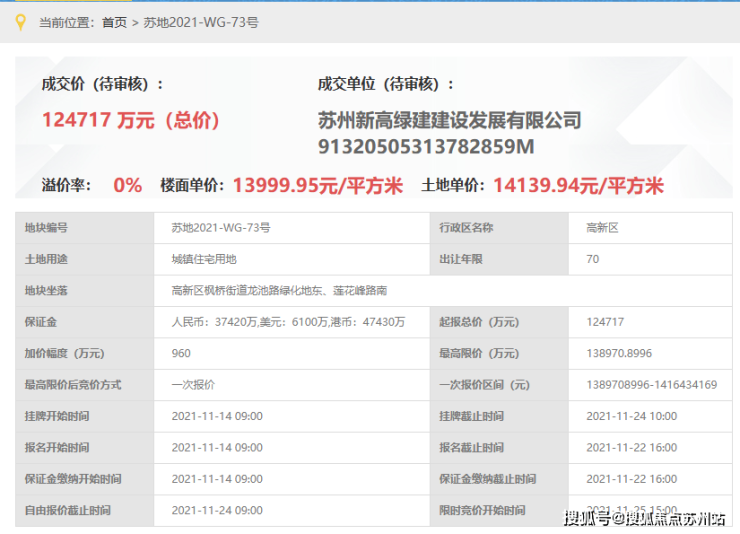Click lease term value 70
Viewport: 740px width, 534px height.
pos(593,259)
